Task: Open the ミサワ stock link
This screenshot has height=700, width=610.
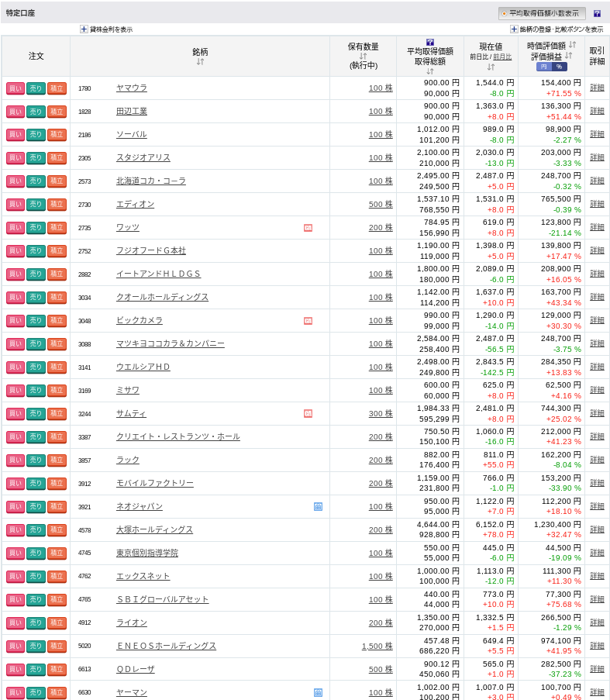Action: [x=128, y=390]
